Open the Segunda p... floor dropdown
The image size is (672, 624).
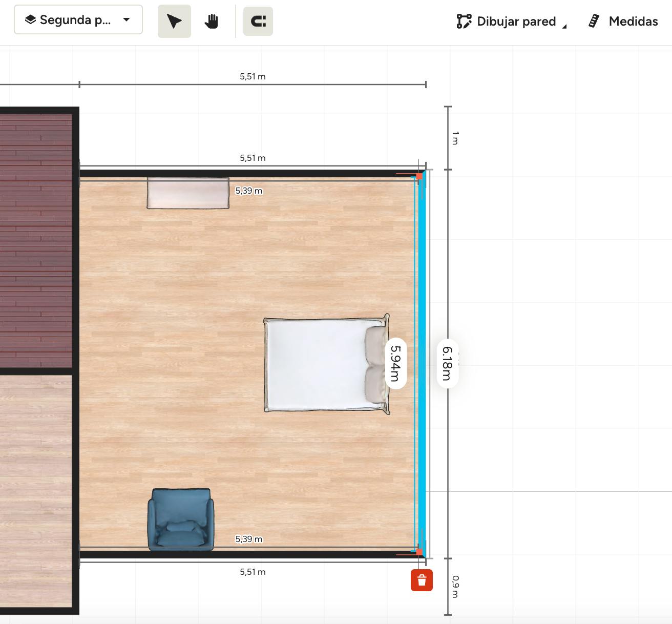tap(78, 20)
